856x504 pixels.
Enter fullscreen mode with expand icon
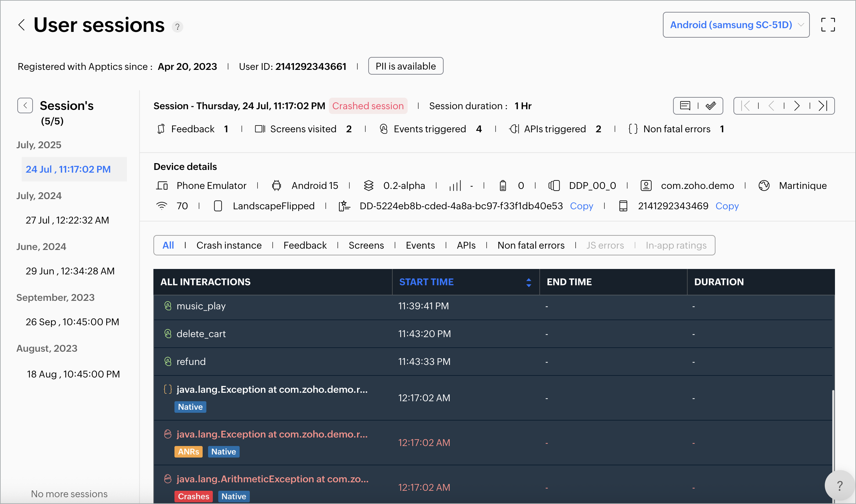pyautogui.click(x=828, y=25)
